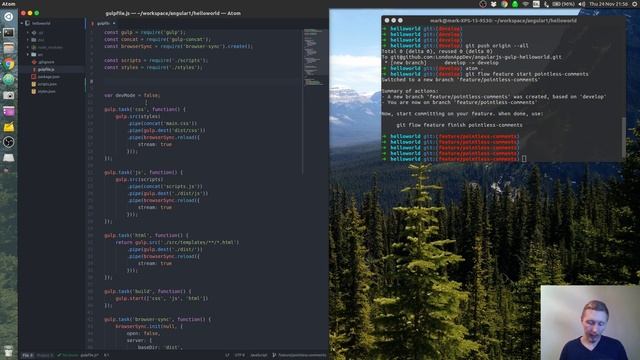The image size is (640, 360).
Task: Open the battery indicator showing 96%
Action: (563, 4)
